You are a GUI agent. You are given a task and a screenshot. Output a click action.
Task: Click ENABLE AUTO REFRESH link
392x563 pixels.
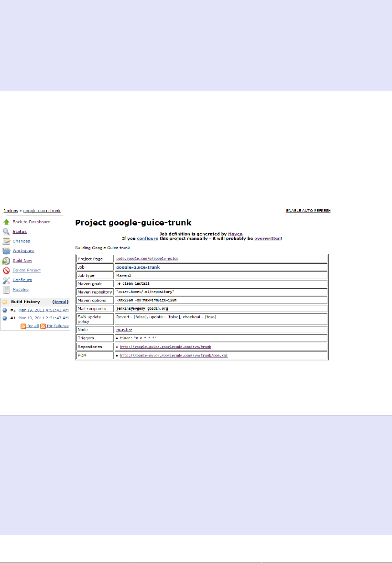(308, 211)
